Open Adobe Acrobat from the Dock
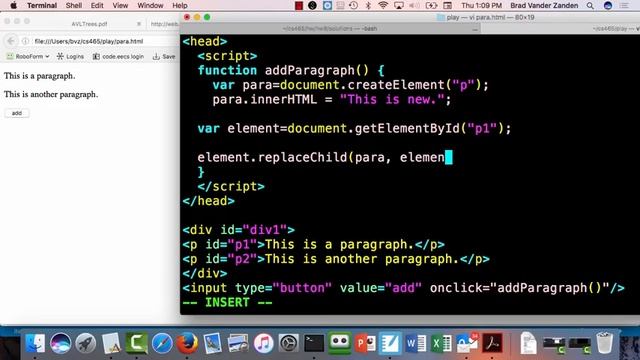 click(492, 343)
